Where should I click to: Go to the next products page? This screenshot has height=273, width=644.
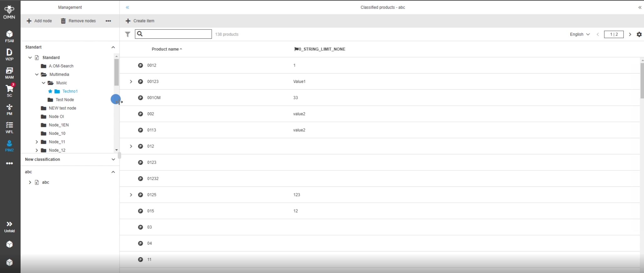tap(630, 34)
